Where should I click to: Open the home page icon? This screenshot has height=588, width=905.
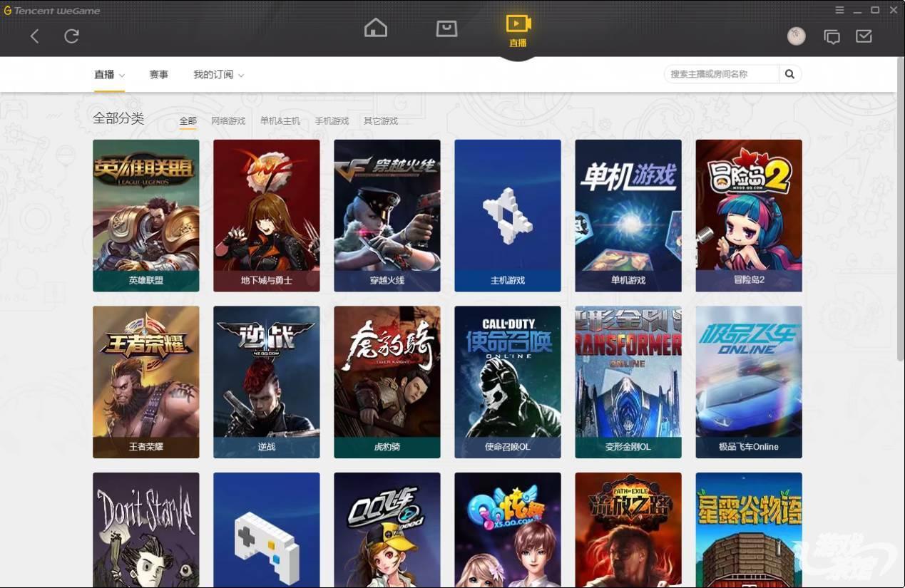pos(375,28)
